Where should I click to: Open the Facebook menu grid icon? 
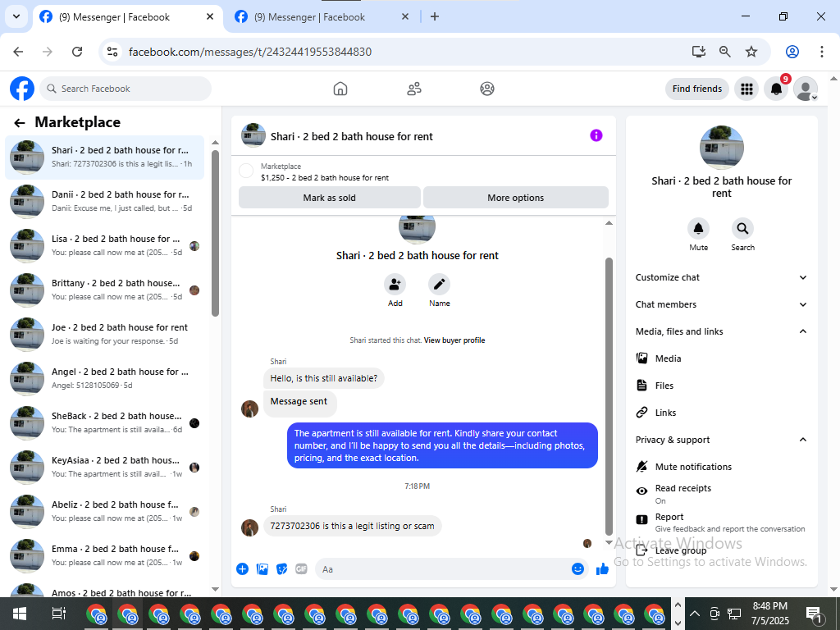(x=746, y=89)
